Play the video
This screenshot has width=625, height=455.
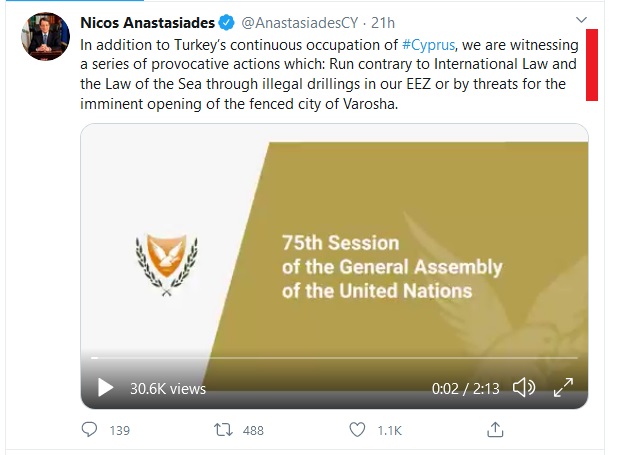tap(104, 387)
